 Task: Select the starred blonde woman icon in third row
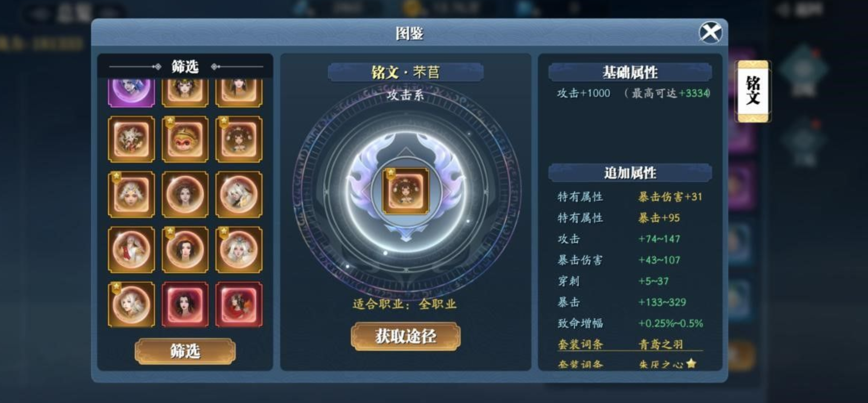[x=131, y=194]
